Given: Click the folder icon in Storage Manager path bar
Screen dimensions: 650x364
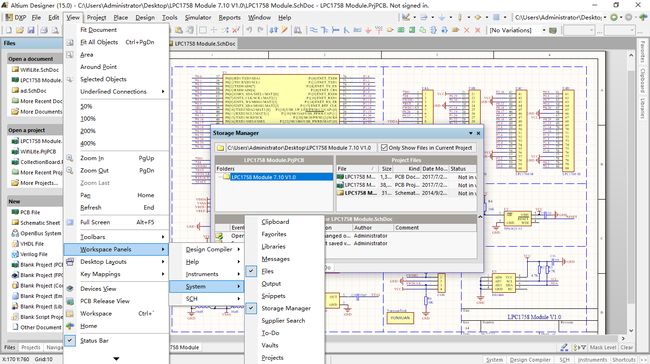Looking at the screenshot, I should (x=220, y=148).
